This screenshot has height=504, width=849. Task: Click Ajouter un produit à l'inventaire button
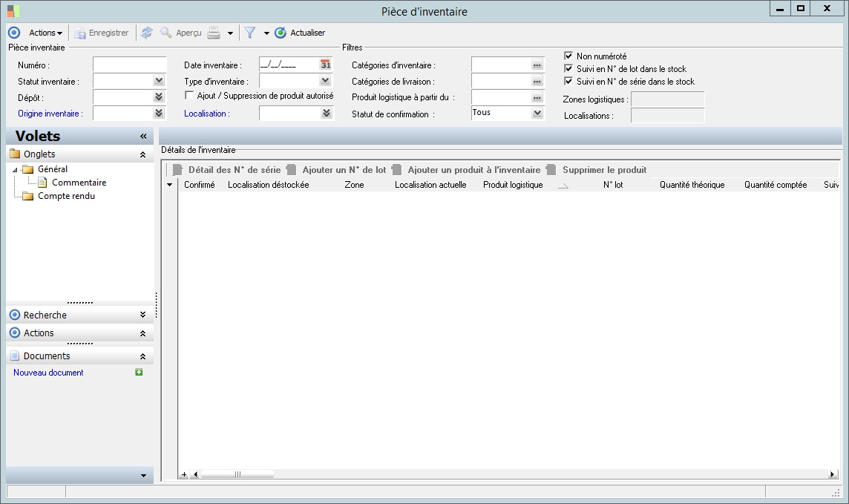(467, 170)
